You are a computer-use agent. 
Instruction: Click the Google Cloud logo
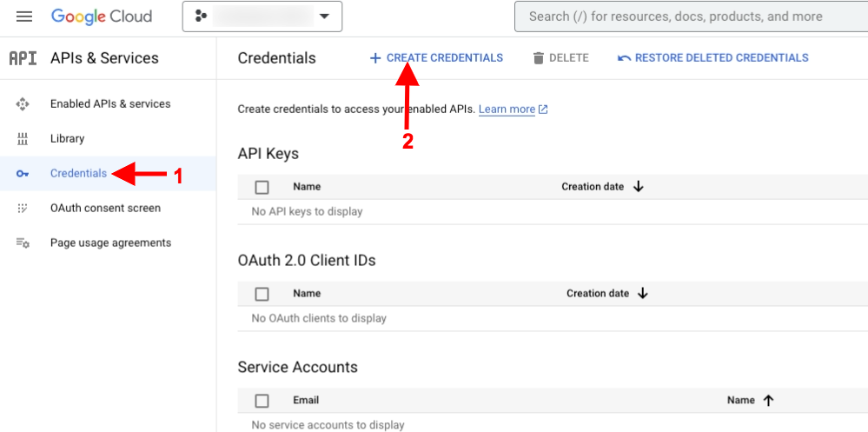102,17
